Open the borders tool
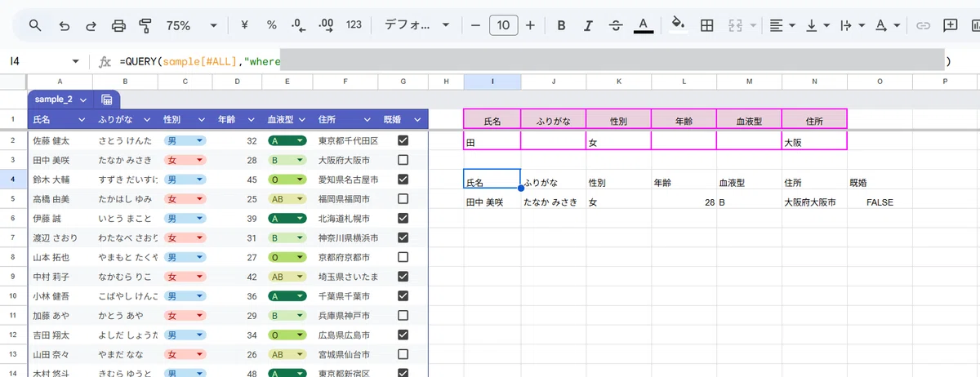 [708, 25]
